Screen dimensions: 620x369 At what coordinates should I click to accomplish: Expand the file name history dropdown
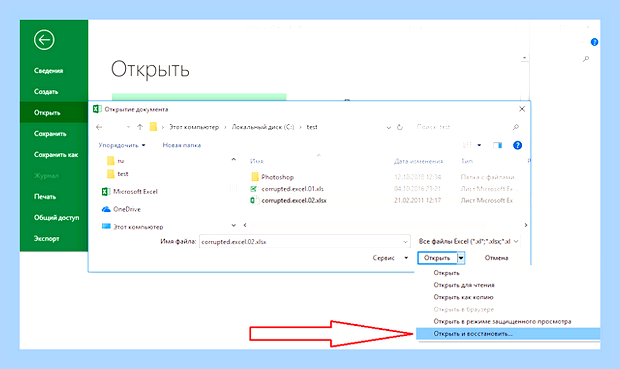(x=405, y=242)
